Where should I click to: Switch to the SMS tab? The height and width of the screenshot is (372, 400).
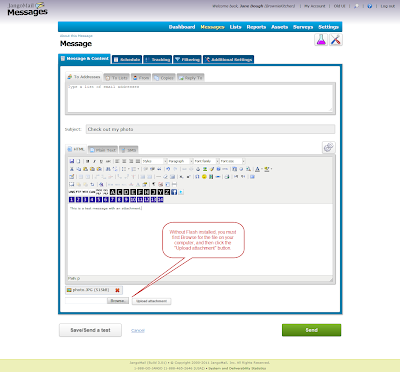coord(128,150)
